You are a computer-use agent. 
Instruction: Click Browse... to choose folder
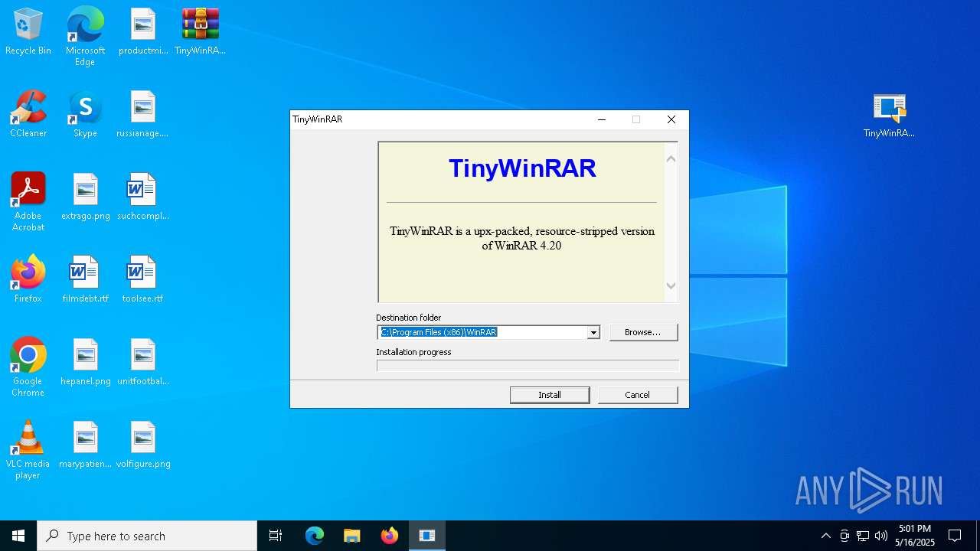click(643, 332)
